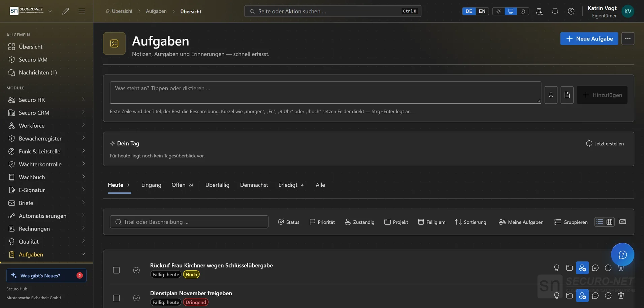This screenshot has height=308, width=644.
Task: Click the lightbulb icon on Rückruf Frau Kirchner
Action: coord(557,268)
